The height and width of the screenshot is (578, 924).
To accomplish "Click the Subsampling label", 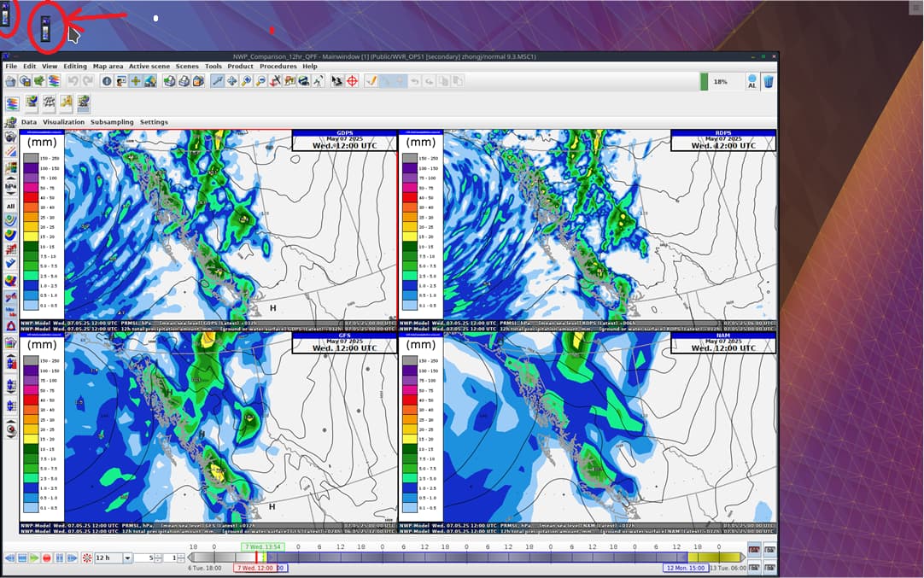I will 112,122.
